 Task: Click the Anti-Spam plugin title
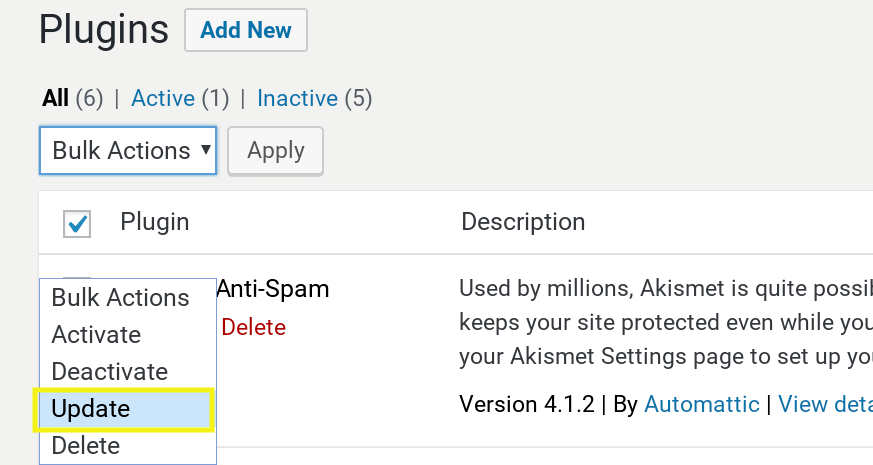click(272, 290)
